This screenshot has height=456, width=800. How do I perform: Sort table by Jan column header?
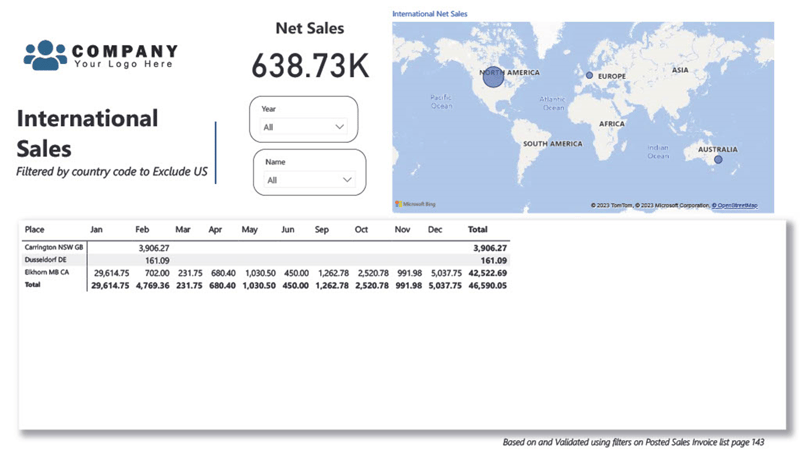pos(96,229)
